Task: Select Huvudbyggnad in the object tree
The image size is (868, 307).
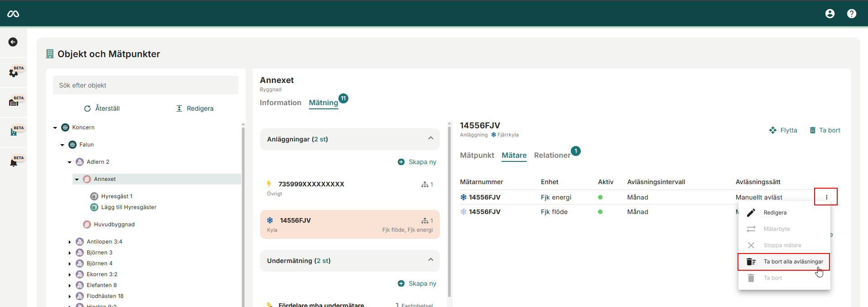Action: [114, 224]
